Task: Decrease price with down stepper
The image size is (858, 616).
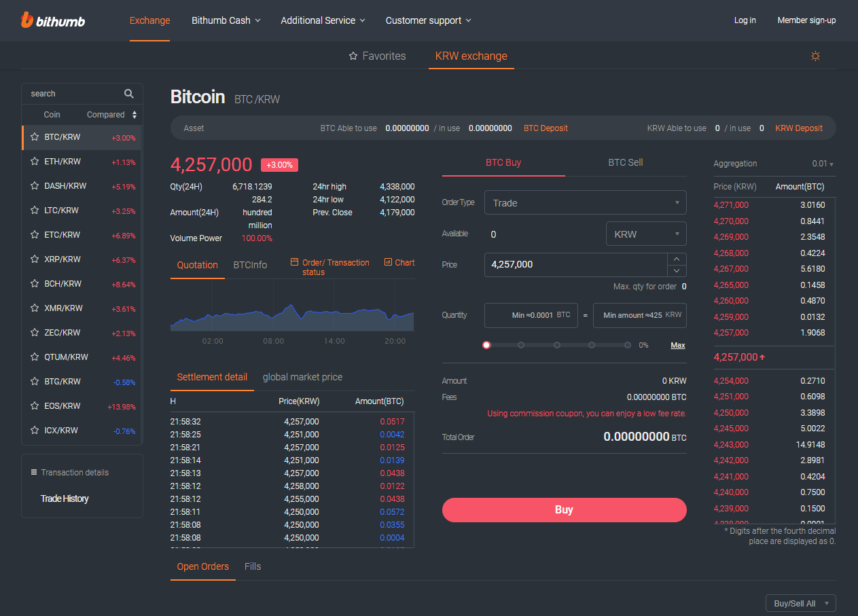Action: click(x=677, y=270)
